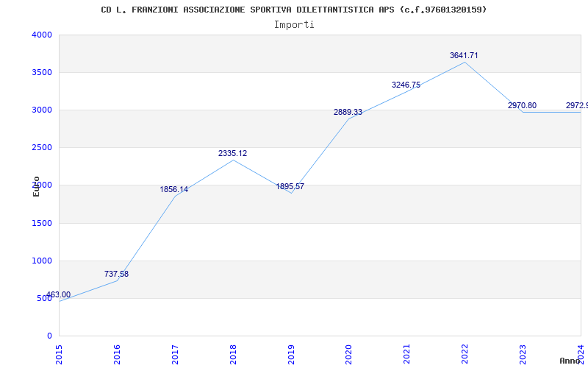588x368 pixels.
Task: Click the x-axis year 2015
Action: coord(59,354)
